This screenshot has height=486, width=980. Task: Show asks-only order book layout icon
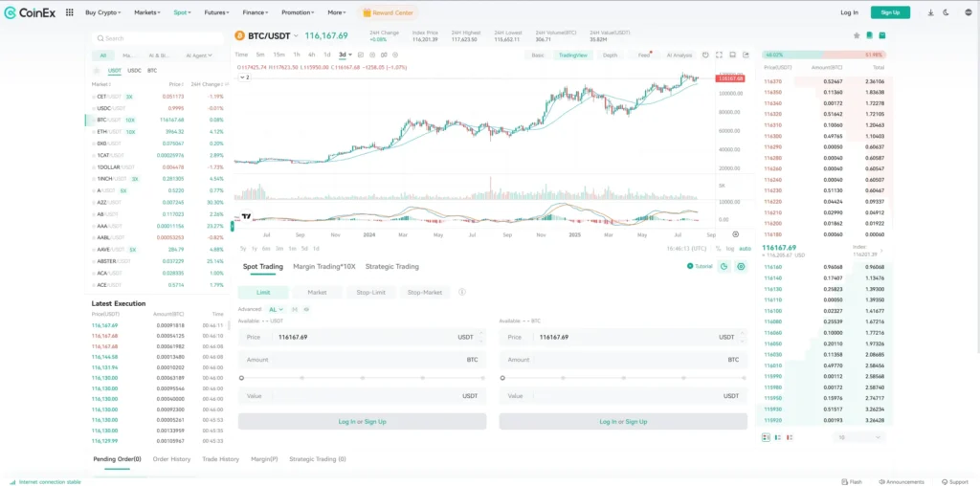pos(790,437)
